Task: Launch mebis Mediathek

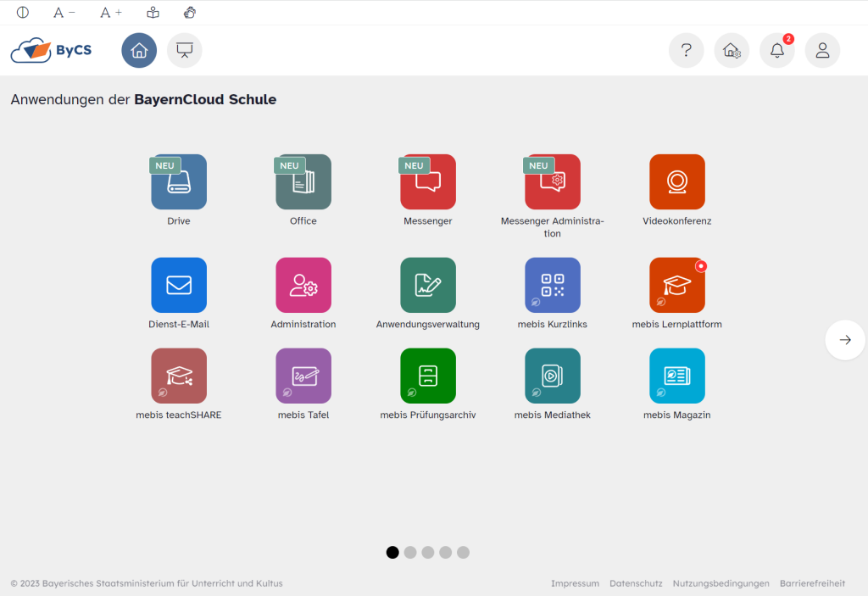Action: [x=553, y=376]
